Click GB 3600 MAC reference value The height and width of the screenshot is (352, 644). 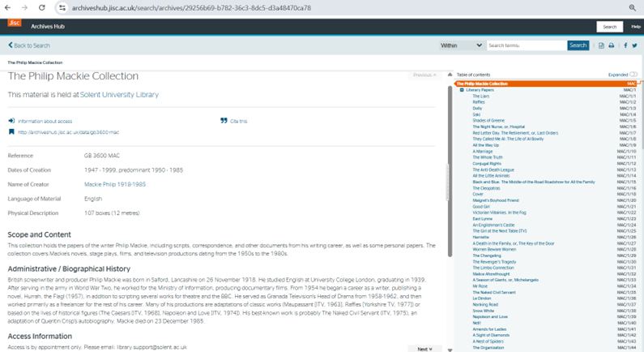pyautogui.click(x=102, y=156)
